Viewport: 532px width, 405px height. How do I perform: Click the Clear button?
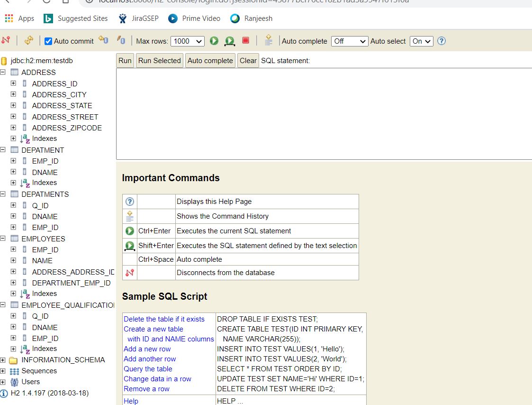pyautogui.click(x=248, y=61)
